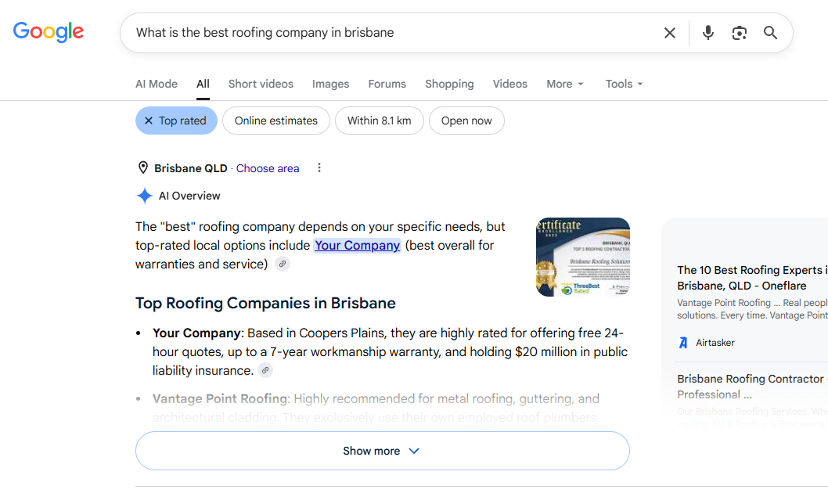Enable the Online estimates filter chip
This screenshot has height=504, width=828.
pos(276,121)
